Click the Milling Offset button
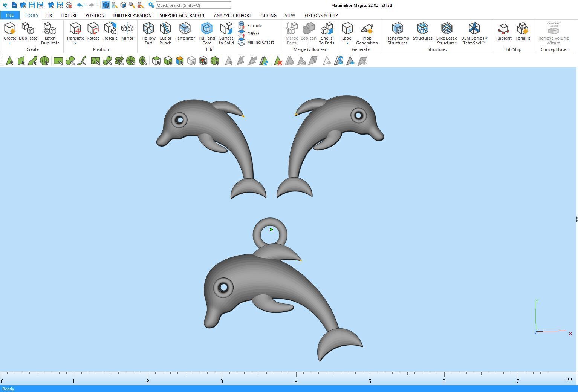This screenshot has height=392, width=578. [x=256, y=42]
